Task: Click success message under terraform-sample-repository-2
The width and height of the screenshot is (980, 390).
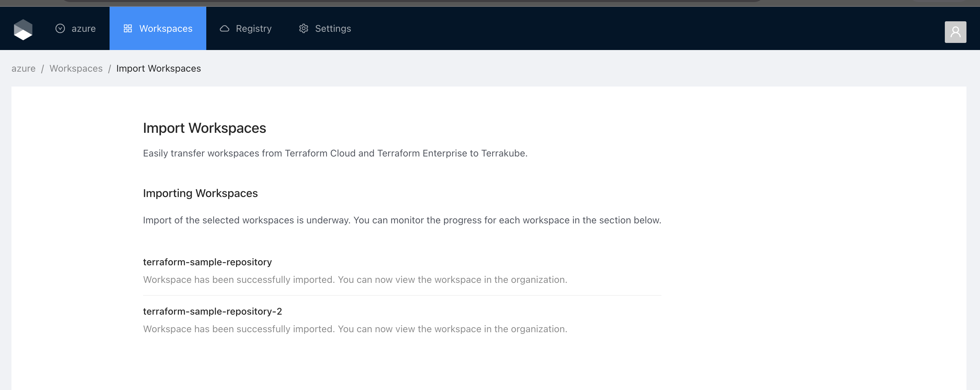Action: click(x=354, y=329)
